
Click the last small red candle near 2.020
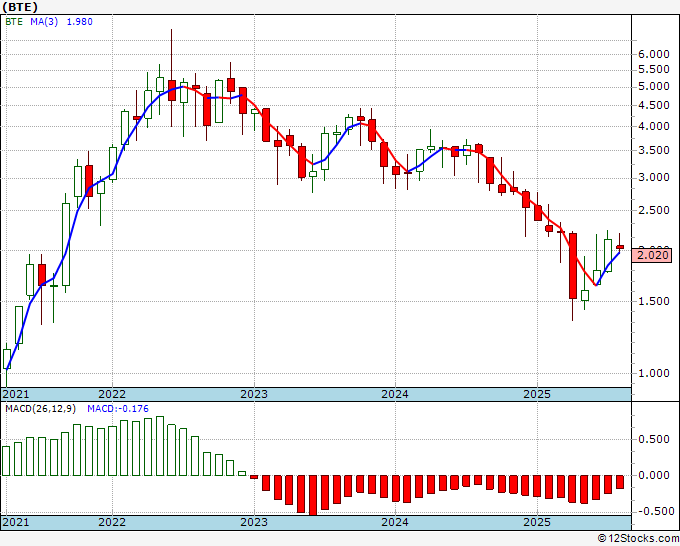click(620, 247)
